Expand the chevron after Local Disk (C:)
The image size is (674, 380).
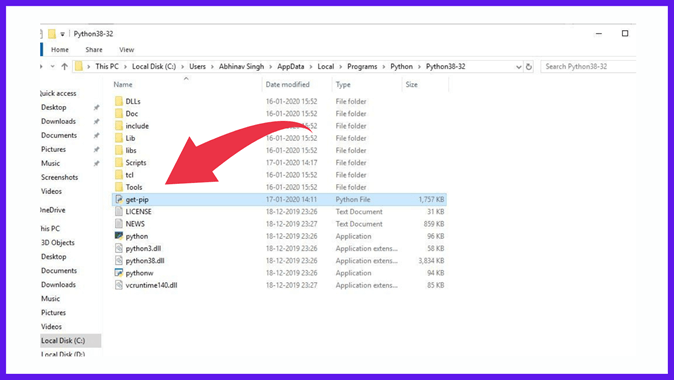(x=182, y=67)
